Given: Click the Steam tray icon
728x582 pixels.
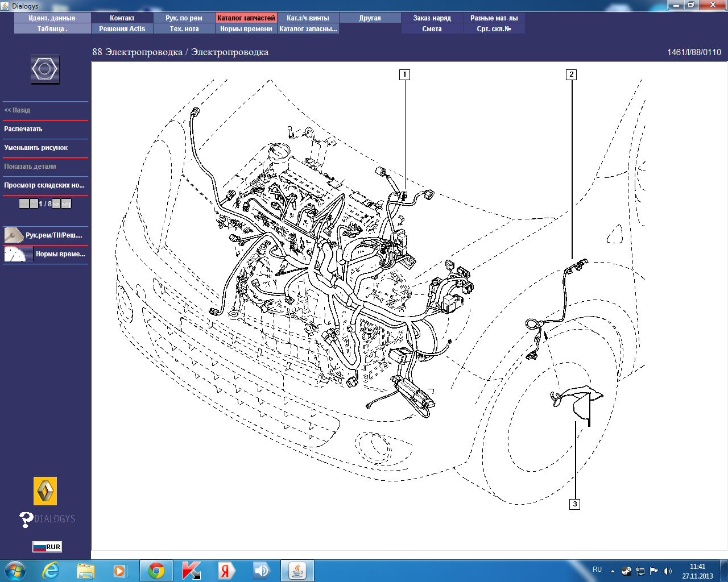Looking at the screenshot, I should (627, 571).
